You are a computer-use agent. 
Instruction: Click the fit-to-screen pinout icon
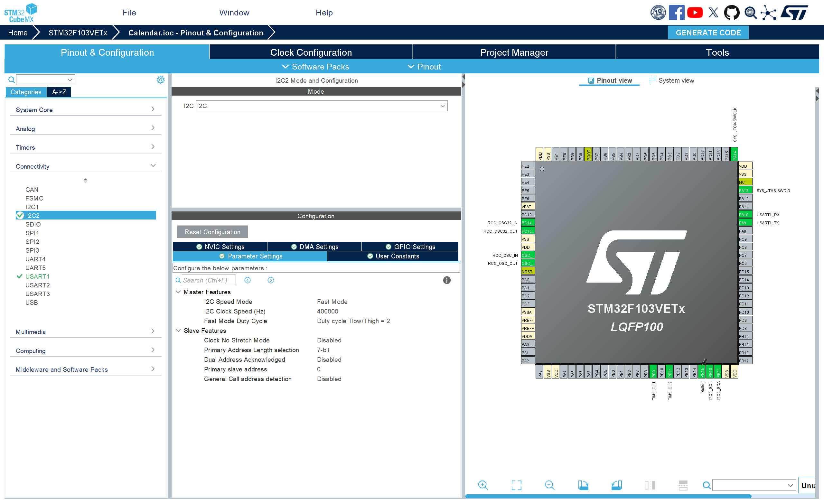point(516,485)
